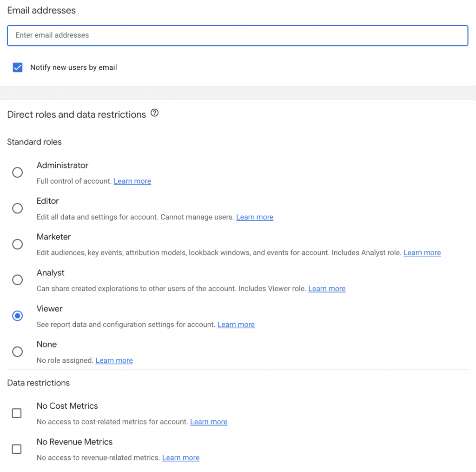
Task: Follow Learn more link for Analyst role
Action: click(327, 289)
